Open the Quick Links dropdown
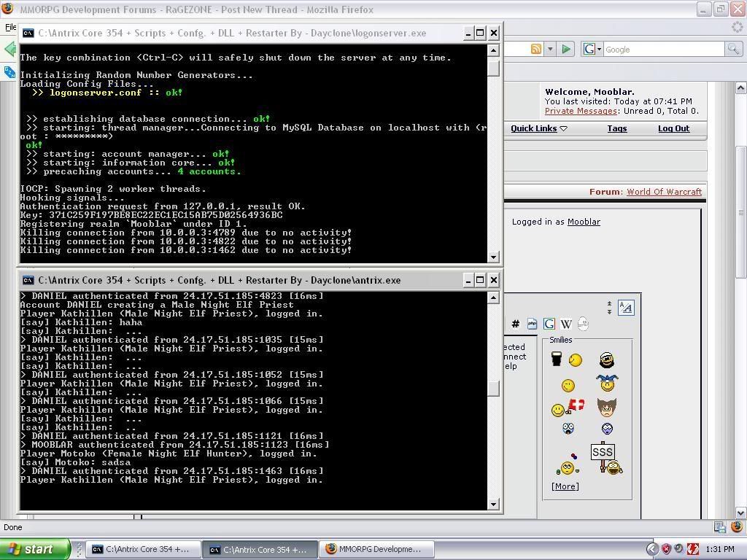 click(x=538, y=128)
